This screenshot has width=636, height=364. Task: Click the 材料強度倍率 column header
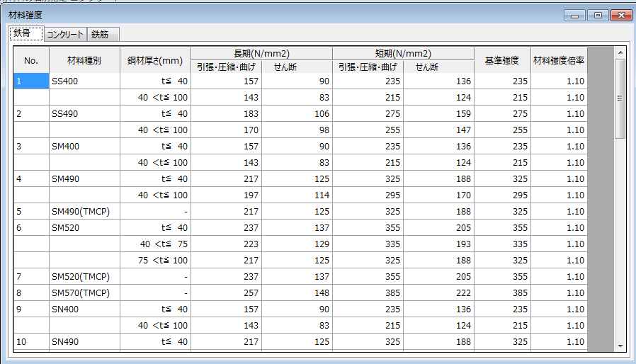coord(559,60)
